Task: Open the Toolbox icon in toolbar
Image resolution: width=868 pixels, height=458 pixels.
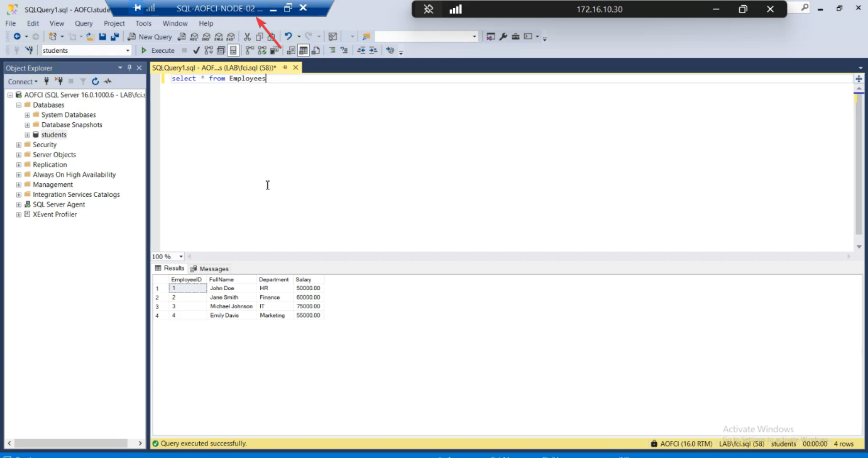Action: tap(515, 36)
